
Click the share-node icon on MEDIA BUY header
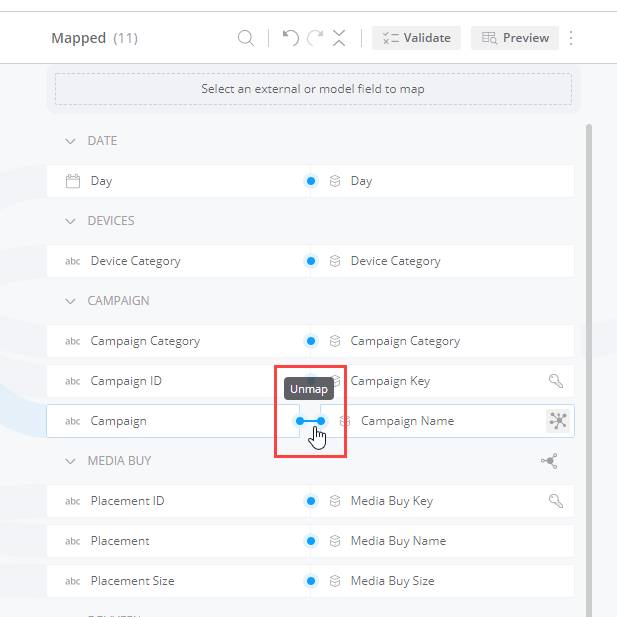tap(550, 461)
